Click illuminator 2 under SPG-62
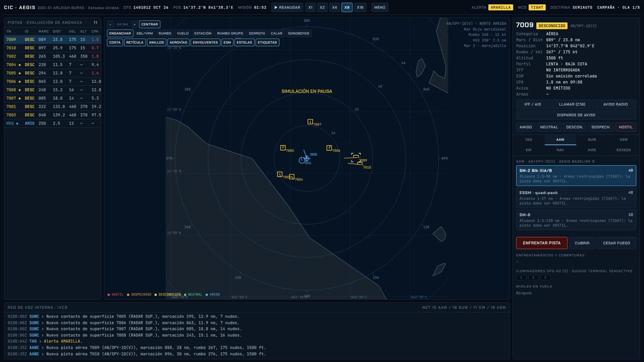The image size is (644, 362). pyautogui.click(x=532, y=277)
